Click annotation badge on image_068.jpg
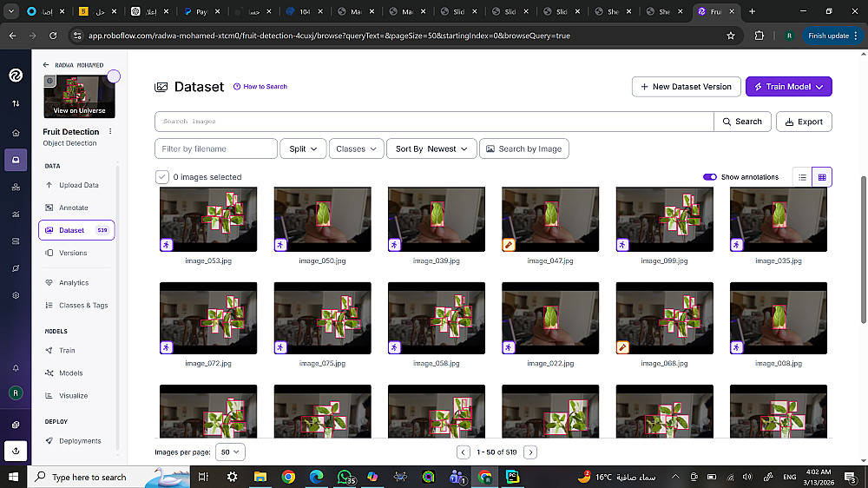The image size is (868, 488). [622, 347]
